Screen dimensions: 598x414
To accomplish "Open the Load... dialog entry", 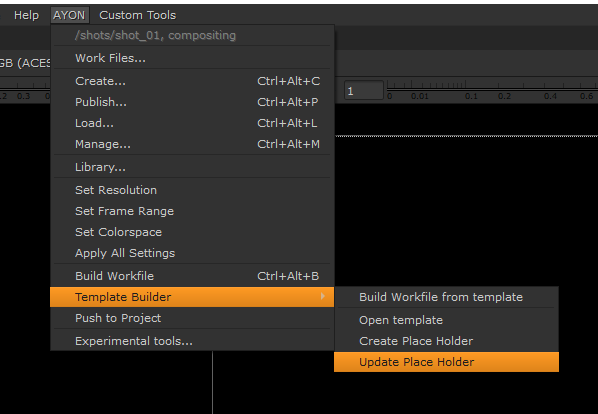I will (192, 123).
